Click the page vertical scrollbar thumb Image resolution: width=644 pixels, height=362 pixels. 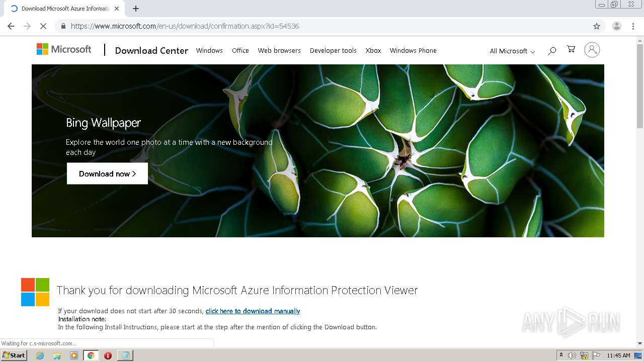(640, 85)
